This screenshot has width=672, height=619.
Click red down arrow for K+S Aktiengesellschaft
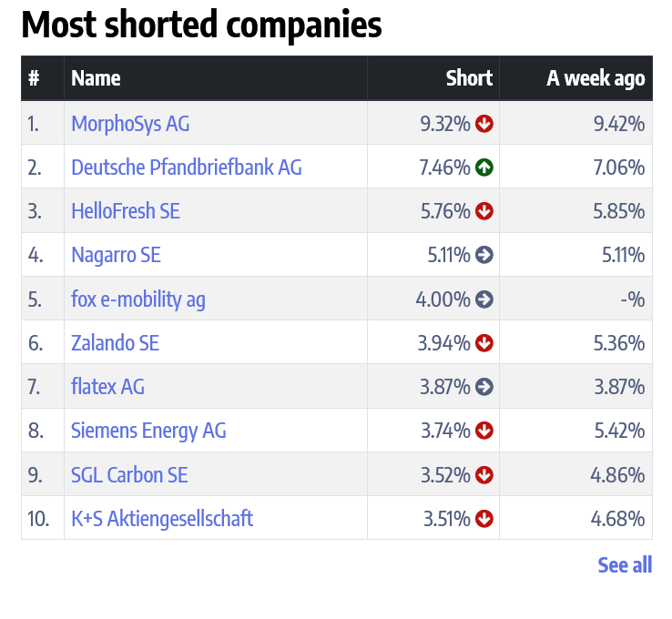(484, 519)
